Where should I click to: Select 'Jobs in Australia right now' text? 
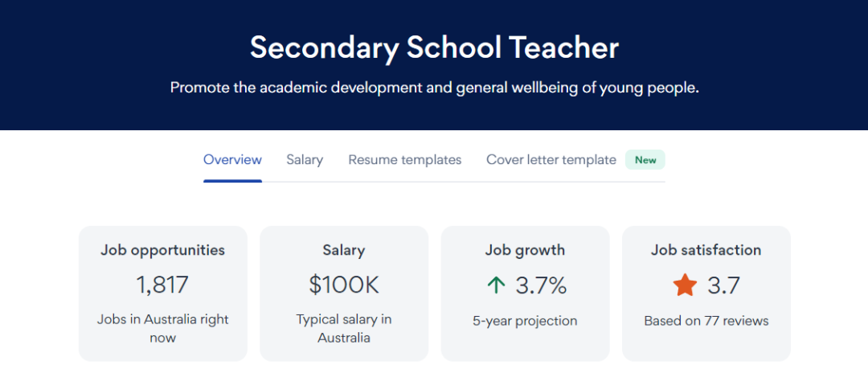[x=162, y=328]
